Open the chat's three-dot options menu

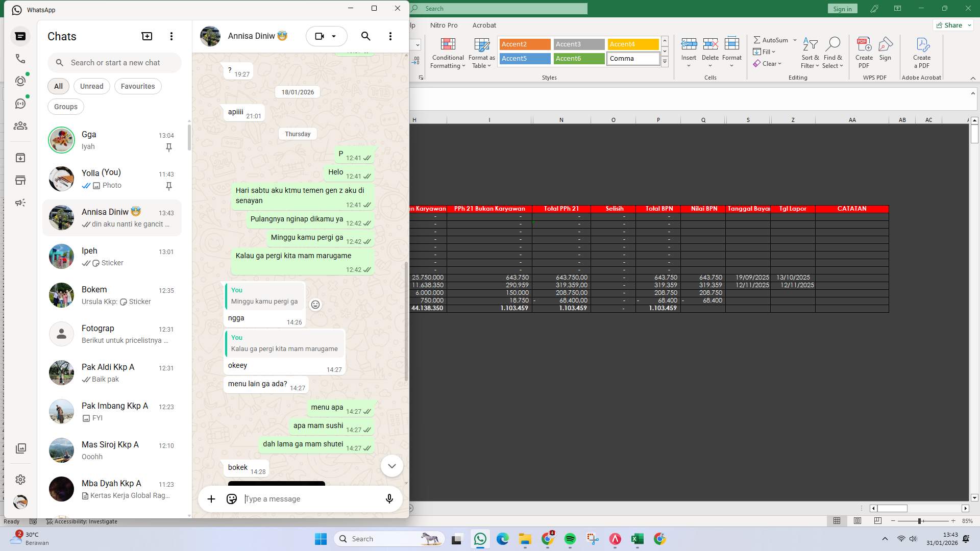click(x=390, y=36)
